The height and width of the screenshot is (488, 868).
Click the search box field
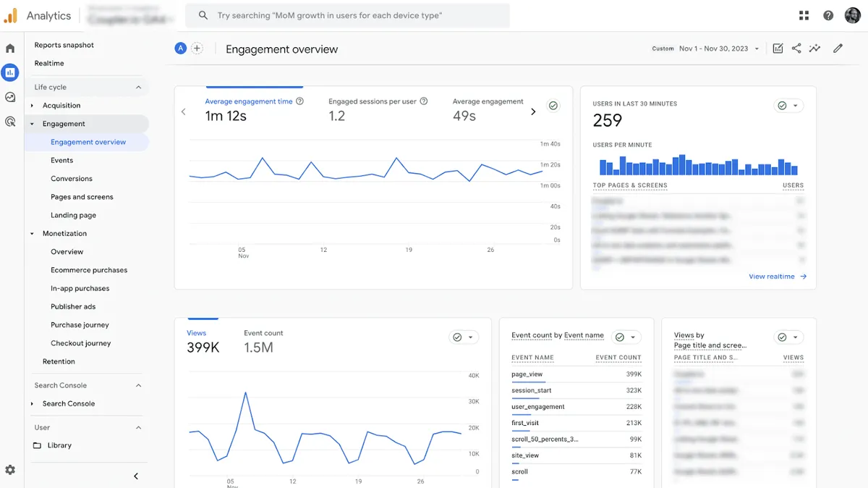click(347, 15)
